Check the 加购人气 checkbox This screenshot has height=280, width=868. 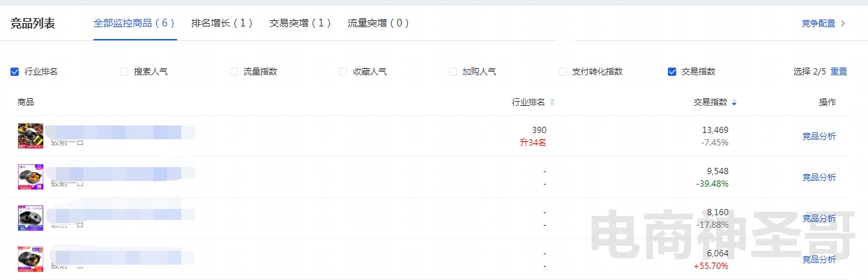(452, 72)
